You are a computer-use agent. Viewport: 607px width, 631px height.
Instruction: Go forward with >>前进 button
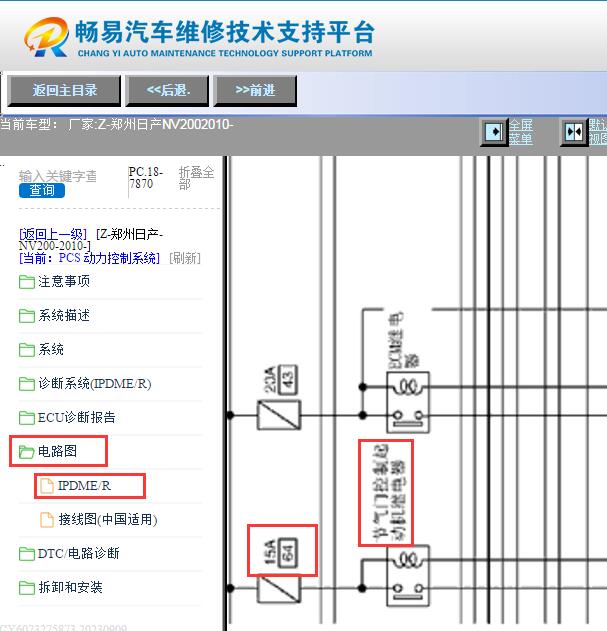[x=255, y=91]
